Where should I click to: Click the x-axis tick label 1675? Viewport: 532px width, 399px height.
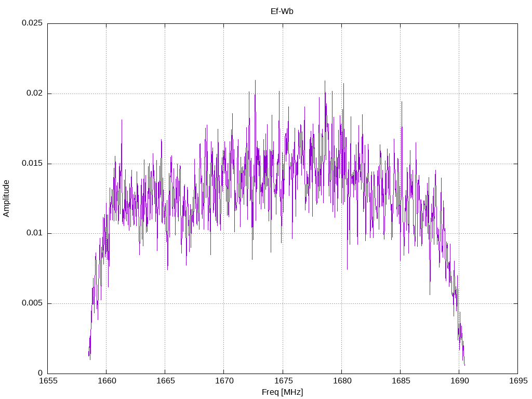coord(283,381)
